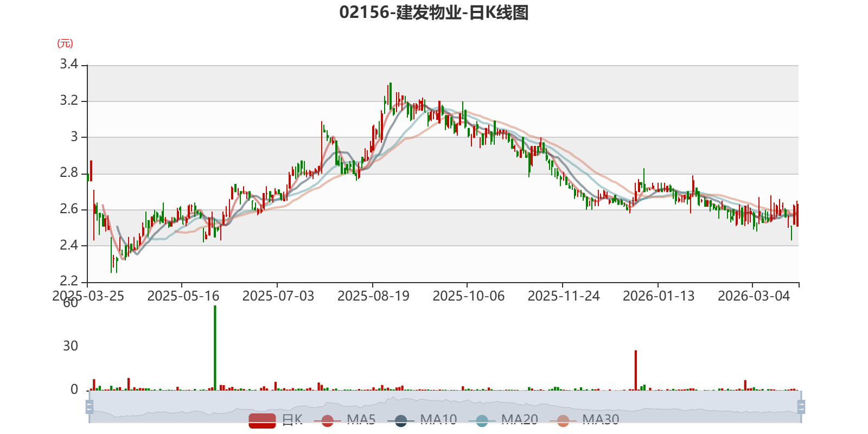Click the (元) unit label

coord(65,43)
